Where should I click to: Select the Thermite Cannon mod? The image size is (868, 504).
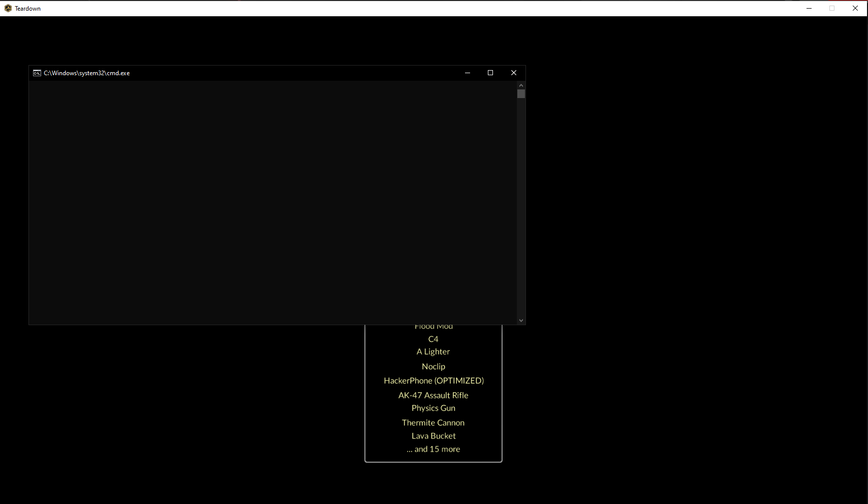click(x=433, y=422)
